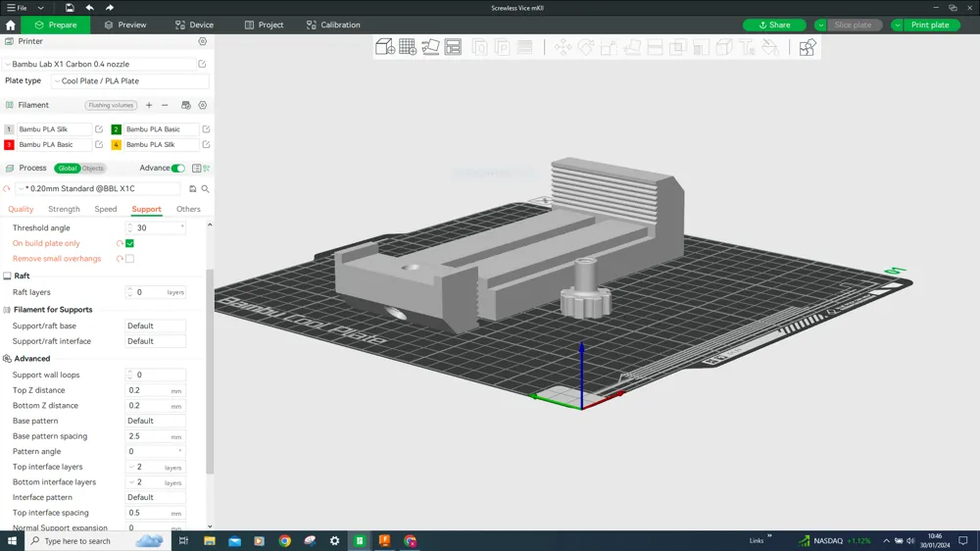Click the Arrange all objects icon

coord(453,47)
